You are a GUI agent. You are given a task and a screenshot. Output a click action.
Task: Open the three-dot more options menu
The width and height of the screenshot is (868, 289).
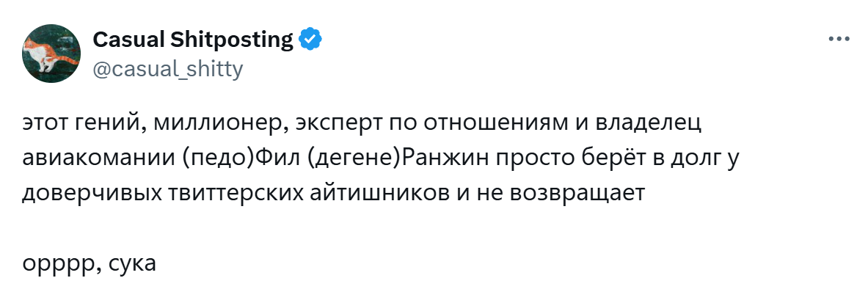pyautogui.click(x=838, y=40)
